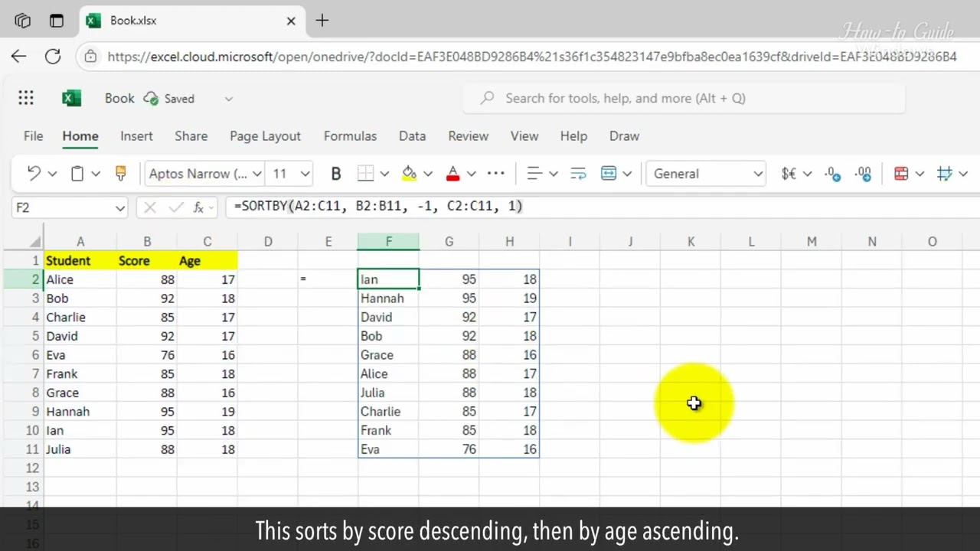The image size is (980, 551).
Task: Click the Insert Function fx icon
Action: (199, 207)
